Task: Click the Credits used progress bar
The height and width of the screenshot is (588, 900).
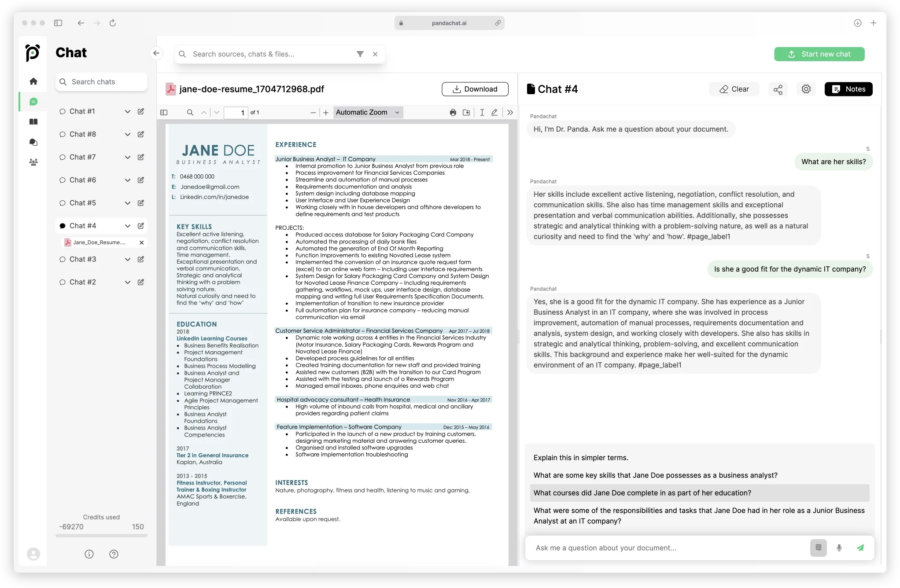Action: coord(101,536)
